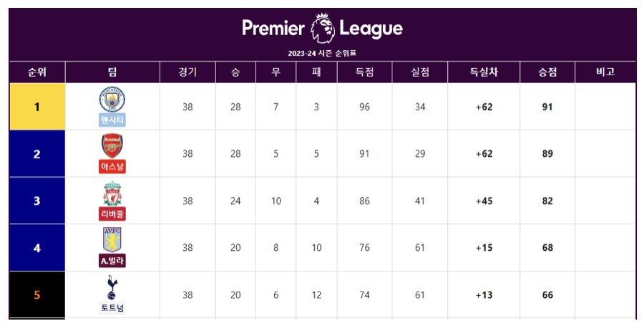
Task: Select the A.빌라 team name label
Action: [x=112, y=261]
